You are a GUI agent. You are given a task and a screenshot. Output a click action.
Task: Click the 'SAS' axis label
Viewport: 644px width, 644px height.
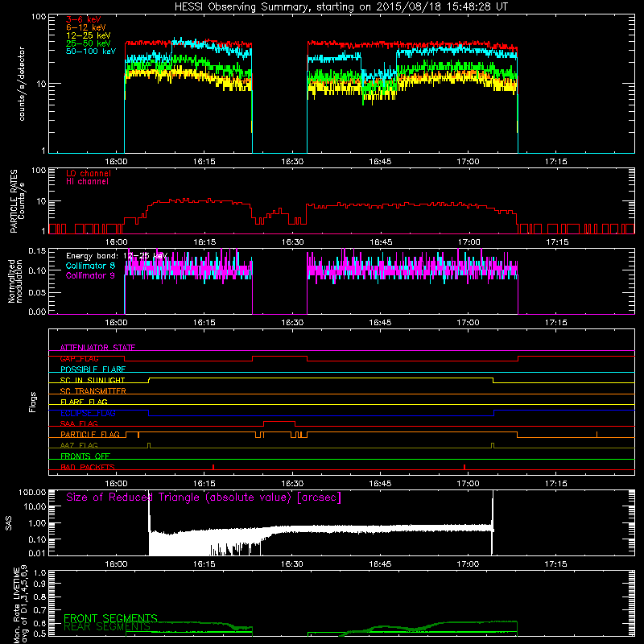point(9,523)
